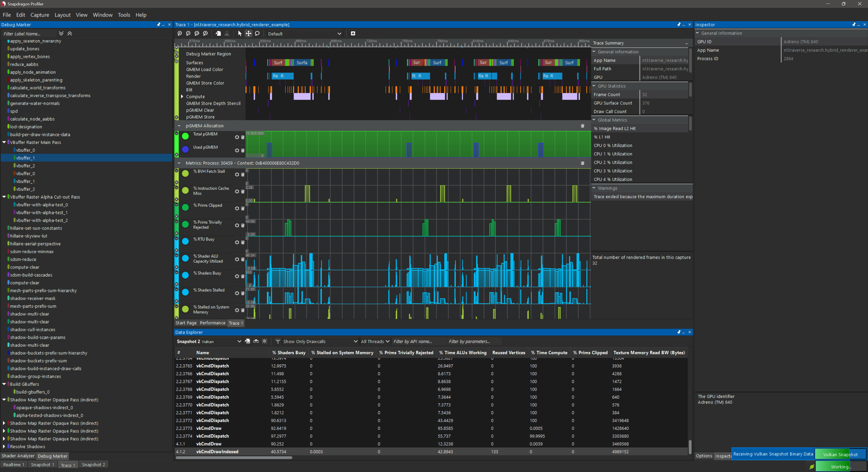Select the vkCmdDrawIndexed row 4.1.2
868x472 pixels.
click(431, 451)
